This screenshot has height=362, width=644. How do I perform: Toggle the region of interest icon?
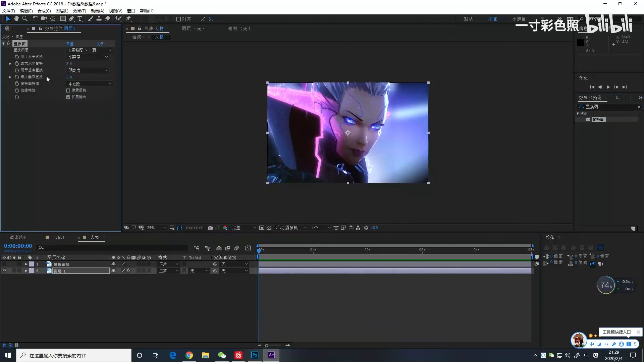(x=262, y=228)
